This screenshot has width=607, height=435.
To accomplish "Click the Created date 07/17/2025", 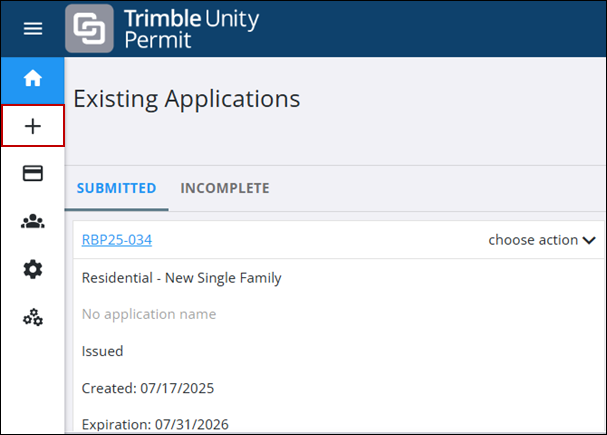I will 148,388.
